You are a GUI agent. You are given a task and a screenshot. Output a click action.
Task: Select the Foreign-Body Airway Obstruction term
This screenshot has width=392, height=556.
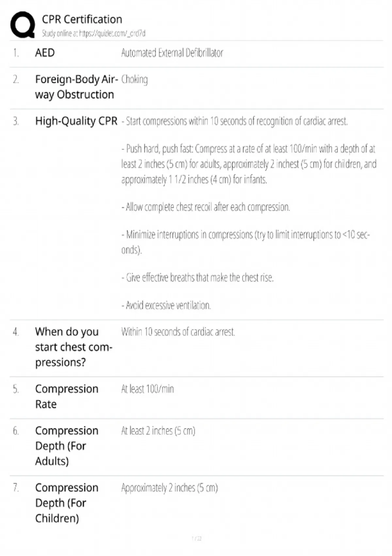[76, 87]
